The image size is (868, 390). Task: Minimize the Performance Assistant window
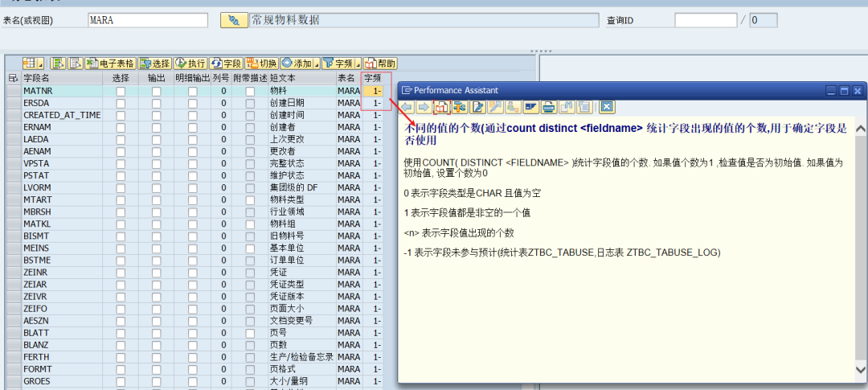coord(832,90)
